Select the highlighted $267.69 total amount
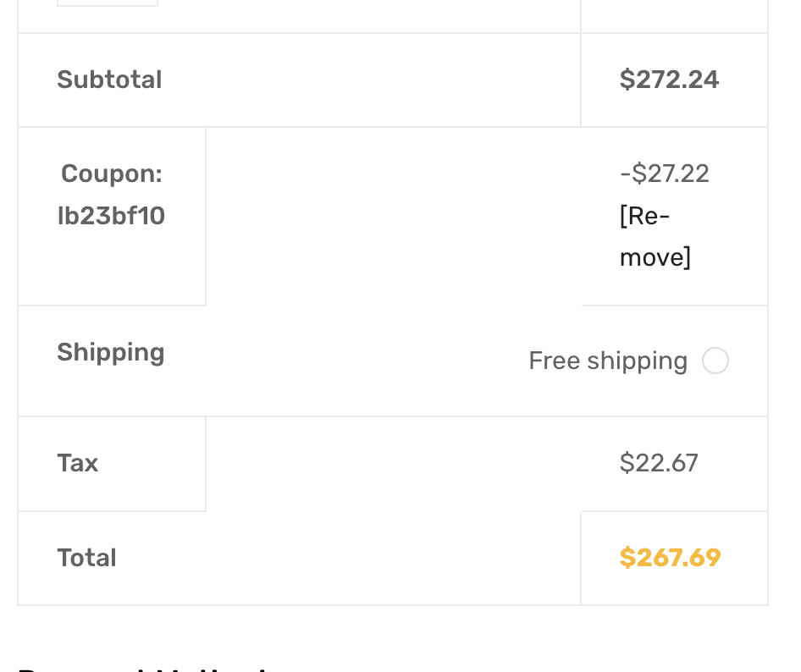 click(670, 557)
